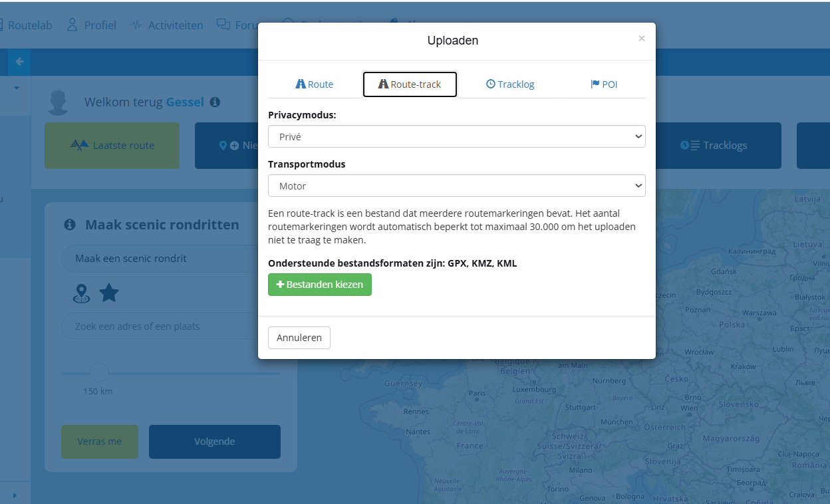Click the small caret in left sidebar

point(17,88)
